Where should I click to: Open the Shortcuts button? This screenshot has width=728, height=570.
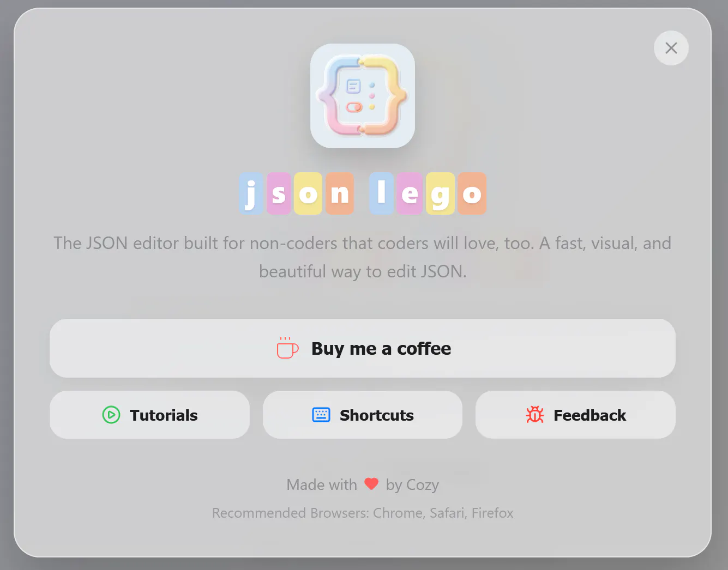[x=363, y=415]
